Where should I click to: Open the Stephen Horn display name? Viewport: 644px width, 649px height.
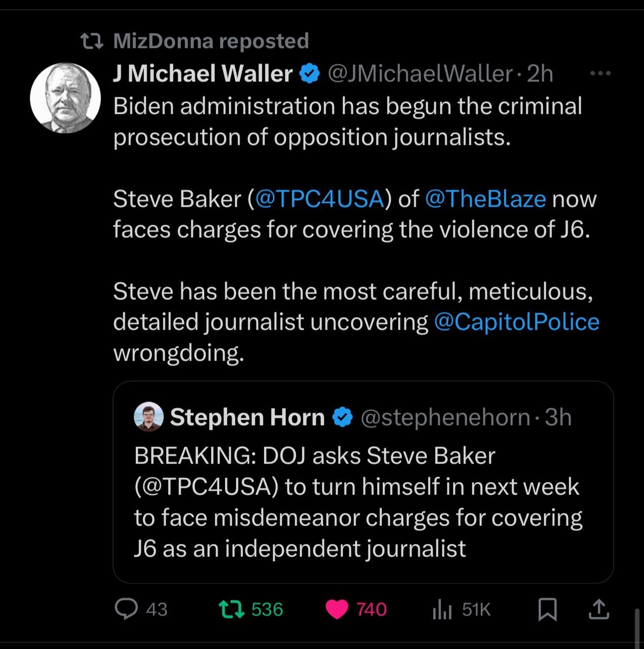pos(247,417)
